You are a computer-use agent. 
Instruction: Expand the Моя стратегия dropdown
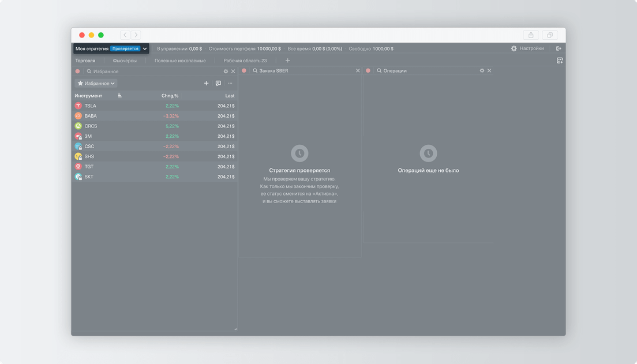click(x=145, y=49)
